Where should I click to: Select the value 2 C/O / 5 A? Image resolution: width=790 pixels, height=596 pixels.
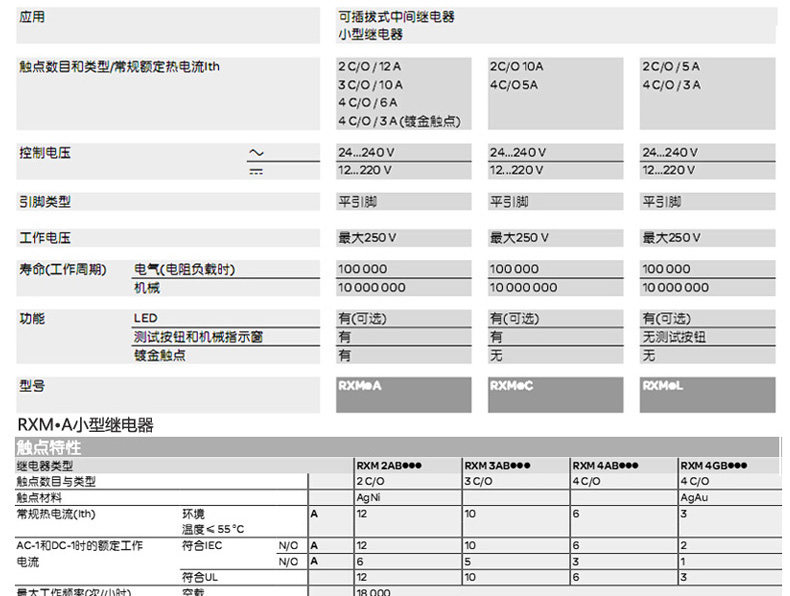coord(671,67)
